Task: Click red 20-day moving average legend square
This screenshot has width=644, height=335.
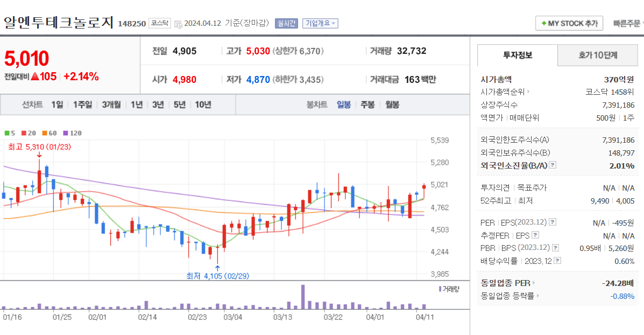Action: [x=24, y=133]
